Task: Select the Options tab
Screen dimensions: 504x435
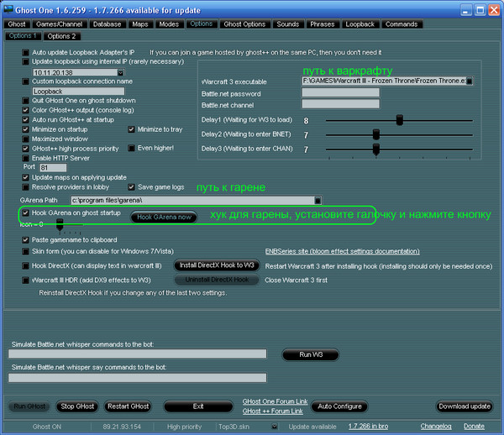Action: pos(202,24)
